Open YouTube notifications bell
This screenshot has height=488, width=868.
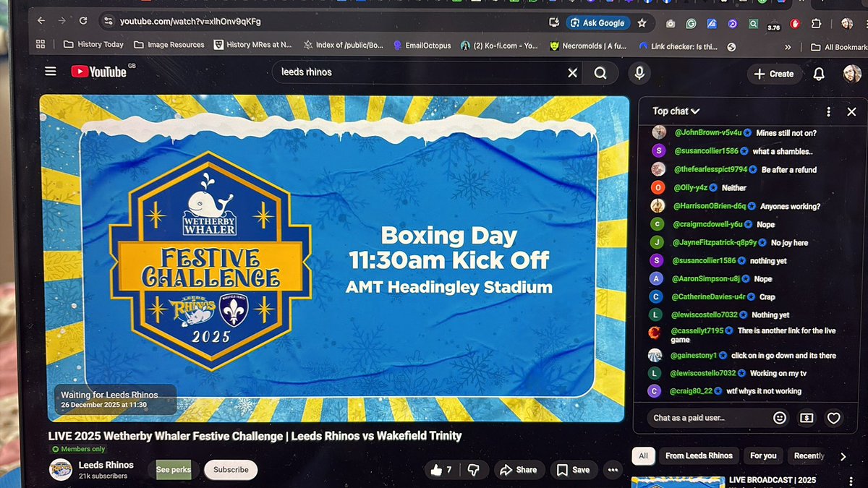819,74
